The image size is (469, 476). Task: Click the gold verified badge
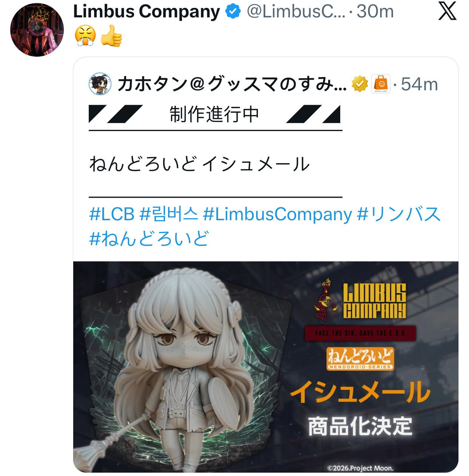tap(360, 84)
